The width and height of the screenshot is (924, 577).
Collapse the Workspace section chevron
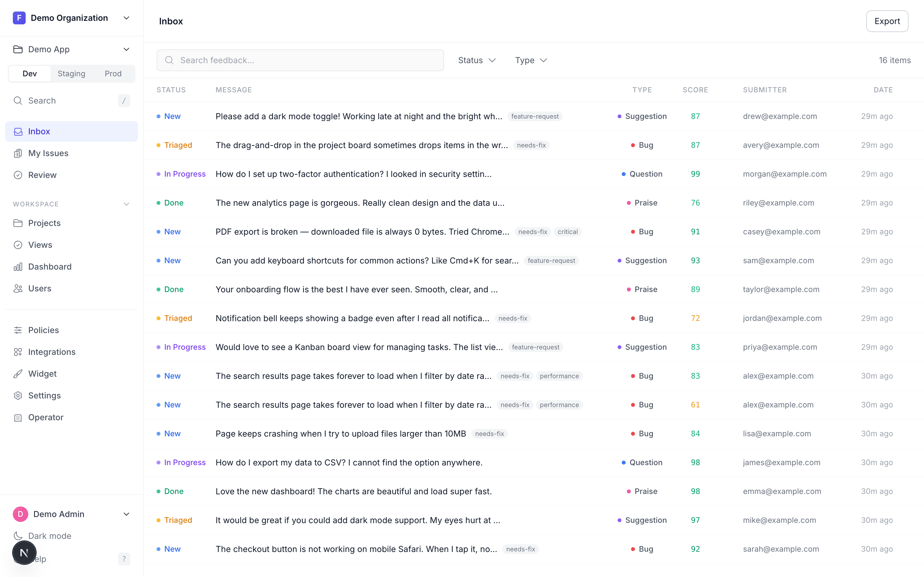click(x=126, y=204)
